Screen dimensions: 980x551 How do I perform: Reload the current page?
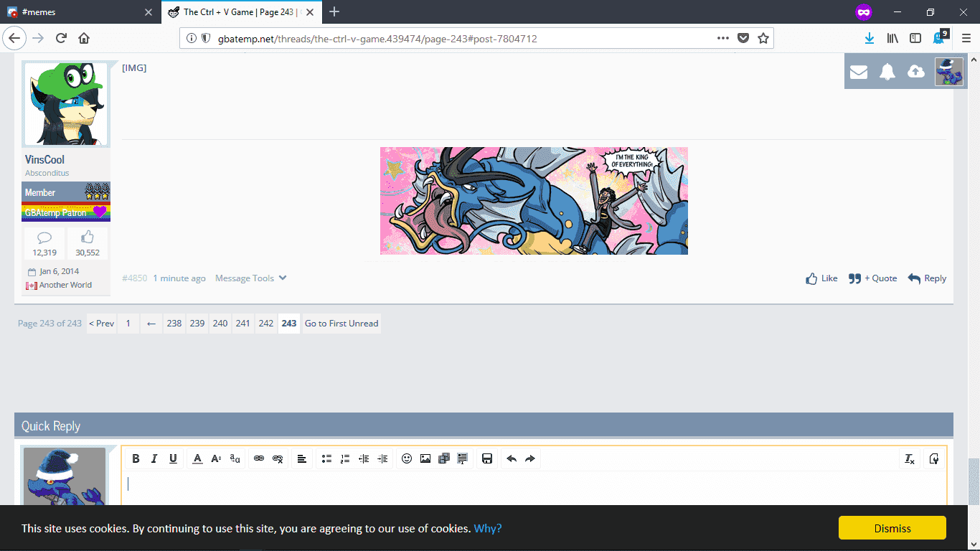(x=61, y=38)
